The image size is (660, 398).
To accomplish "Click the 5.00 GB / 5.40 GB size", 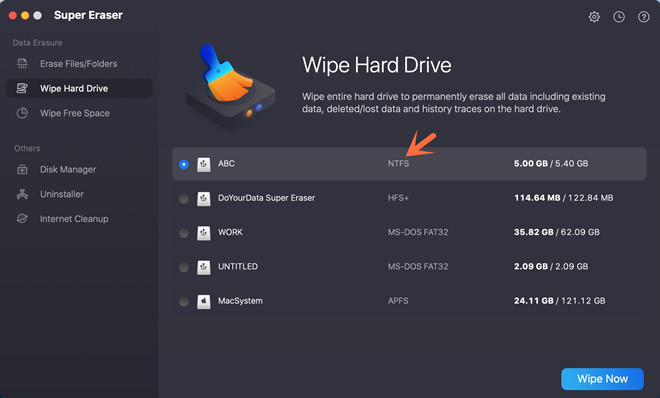I will tap(551, 163).
